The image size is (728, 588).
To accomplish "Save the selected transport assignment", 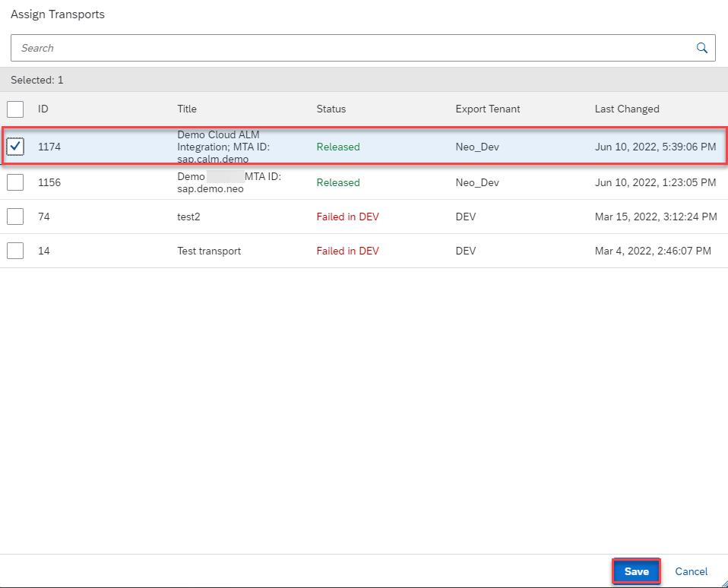I will (x=636, y=571).
